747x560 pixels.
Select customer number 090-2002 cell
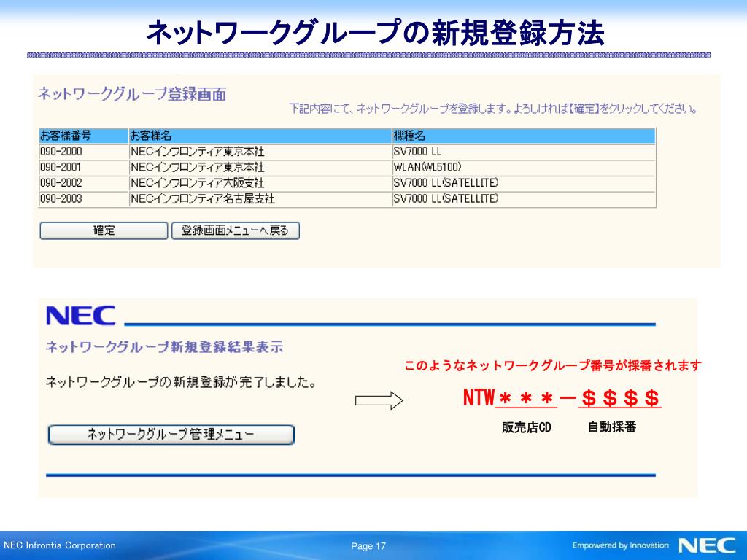(83, 183)
